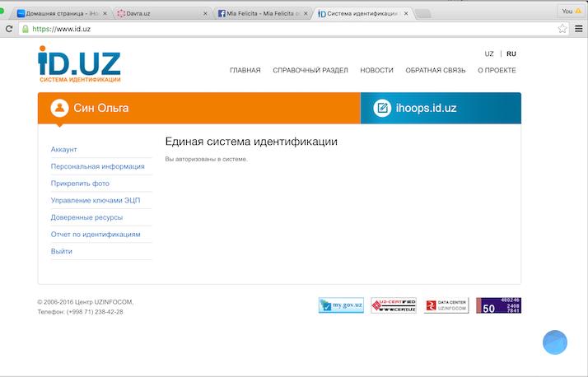Screen dimensions: 588x377
Task: Switch site language to RU
Action: tap(511, 54)
